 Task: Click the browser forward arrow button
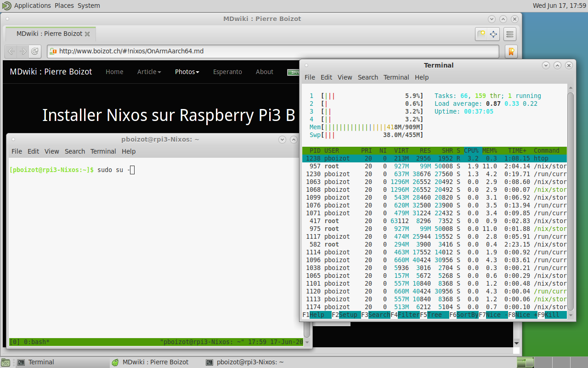pos(23,51)
